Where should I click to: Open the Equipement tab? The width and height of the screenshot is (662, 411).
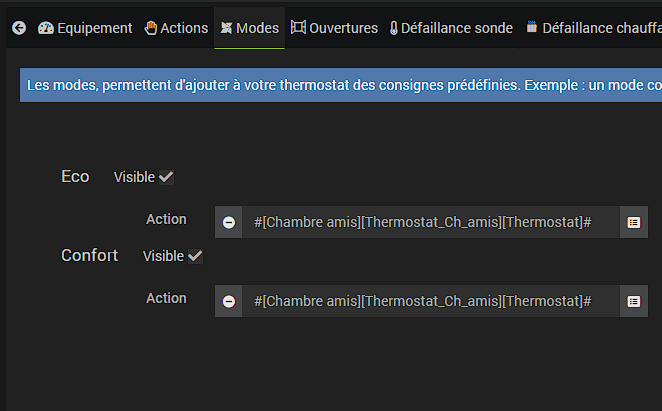(85, 28)
